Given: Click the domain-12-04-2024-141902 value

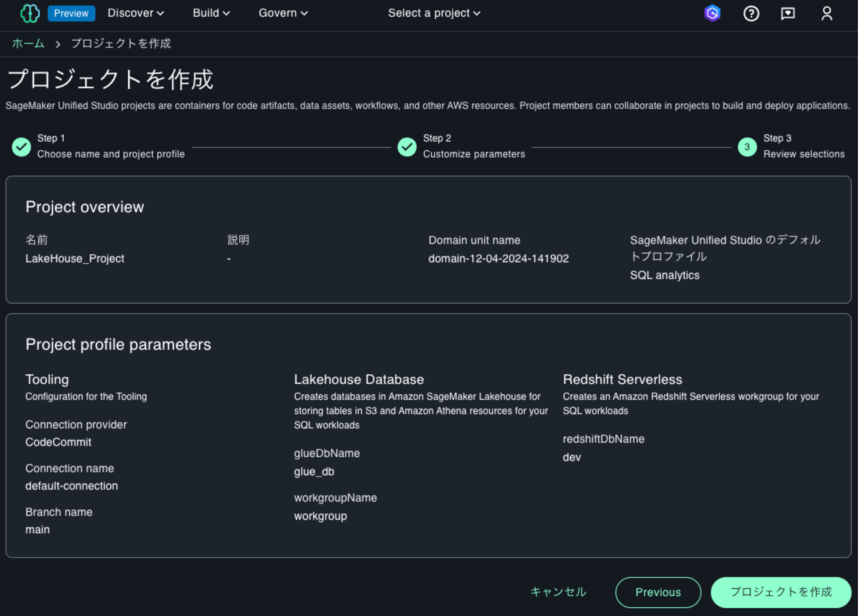Looking at the screenshot, I should click(x=498, y=258).
